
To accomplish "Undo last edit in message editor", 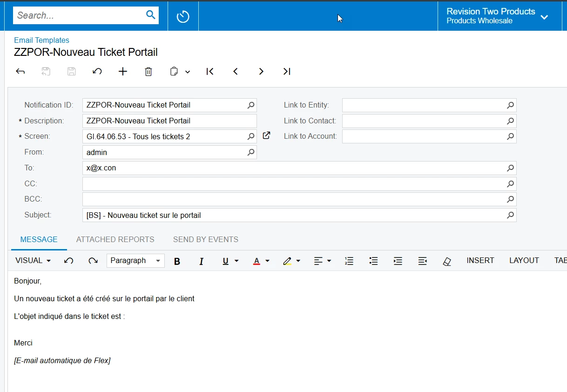I will (x=69, y=261).
